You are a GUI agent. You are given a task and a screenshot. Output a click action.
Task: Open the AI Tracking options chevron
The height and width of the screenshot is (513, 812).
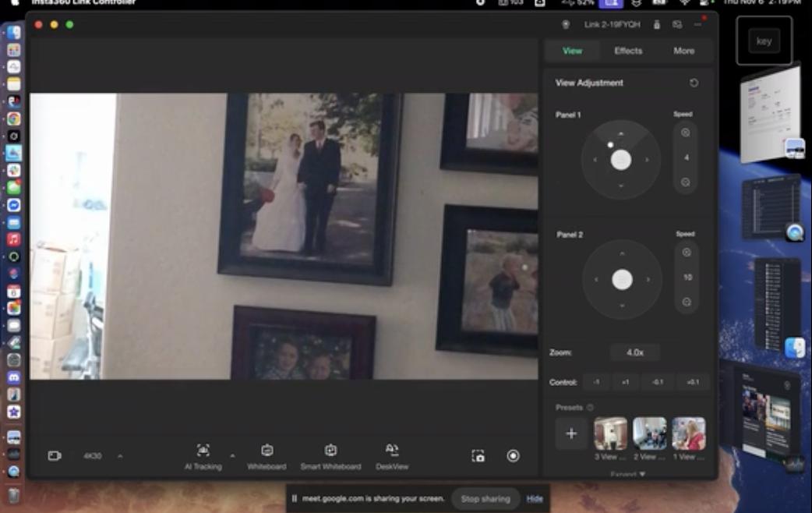[232, 456]
